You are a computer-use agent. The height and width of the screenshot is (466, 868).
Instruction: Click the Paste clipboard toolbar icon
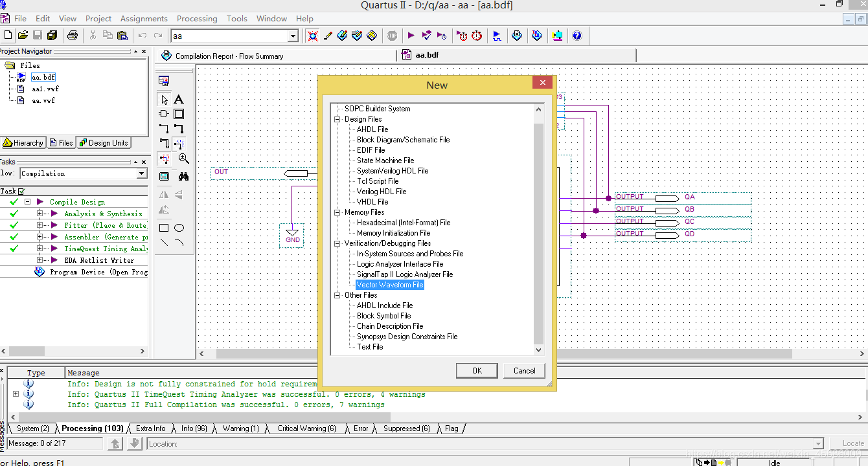click(x=122, y=36)
